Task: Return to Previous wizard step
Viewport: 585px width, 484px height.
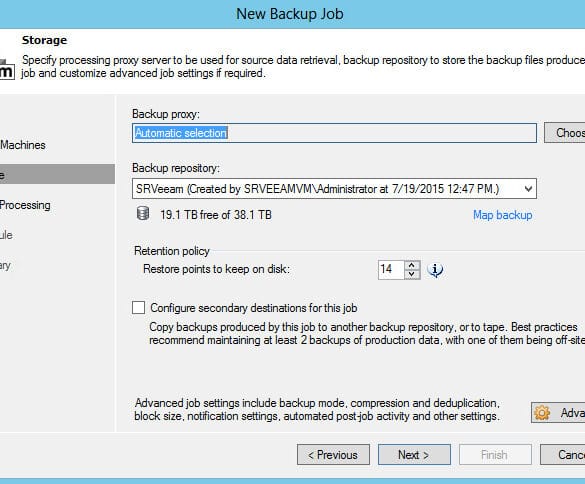Action: [333, 455]
